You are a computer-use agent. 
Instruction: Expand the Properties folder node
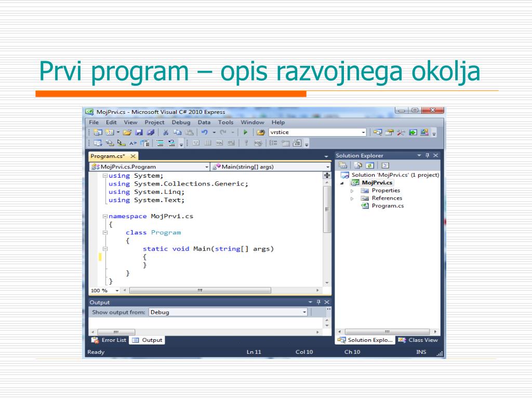(352, 191)
